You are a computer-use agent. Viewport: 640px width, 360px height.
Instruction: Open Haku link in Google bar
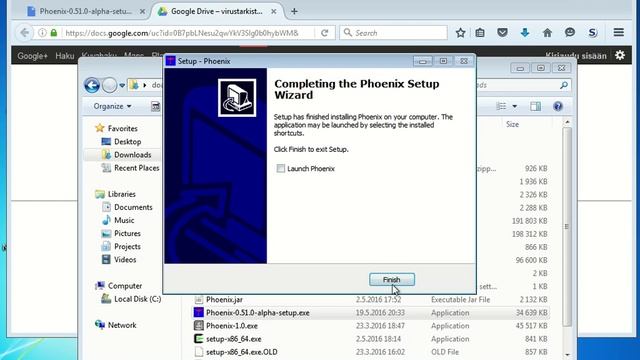tap(65, 56)
